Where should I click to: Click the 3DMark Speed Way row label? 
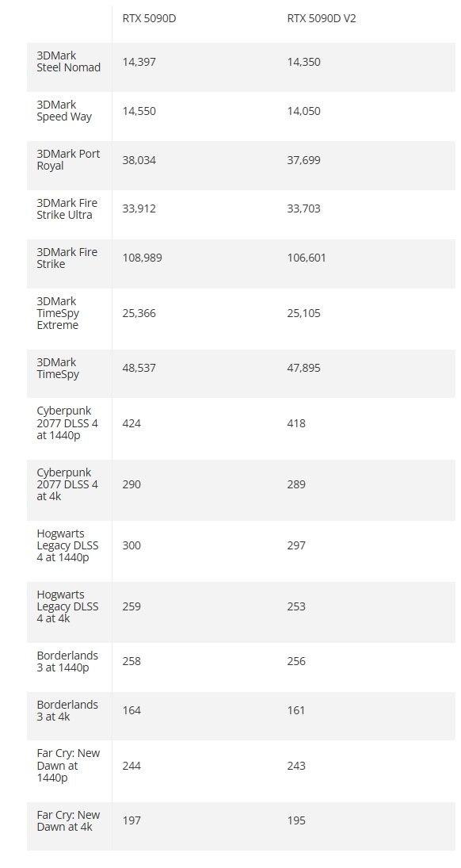[x=64, y=111]
